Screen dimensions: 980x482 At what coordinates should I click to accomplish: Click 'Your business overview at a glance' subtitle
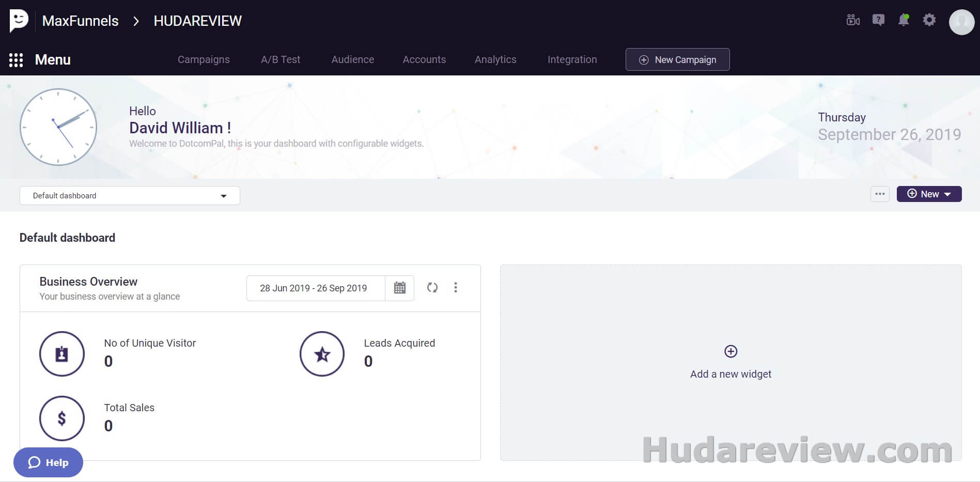[x=110, y=297]
